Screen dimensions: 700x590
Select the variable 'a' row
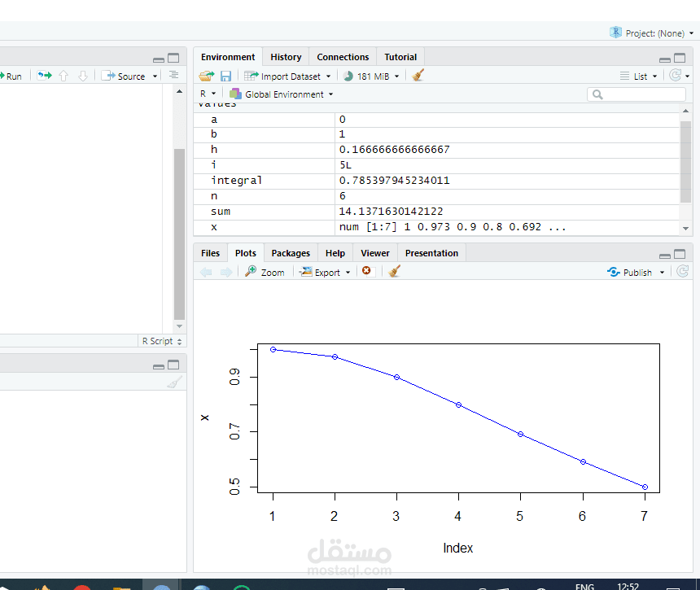point(436,120)
